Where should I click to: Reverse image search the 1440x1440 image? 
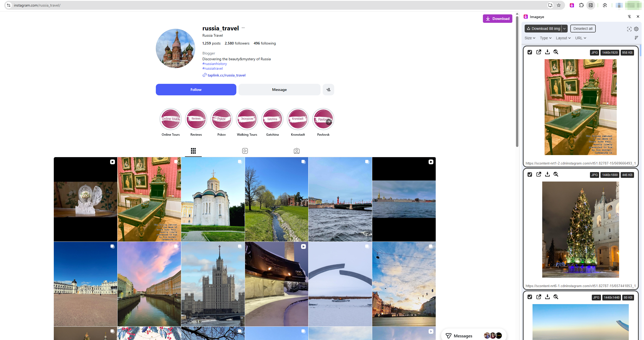pyautogui.click(x=556, y=297)
